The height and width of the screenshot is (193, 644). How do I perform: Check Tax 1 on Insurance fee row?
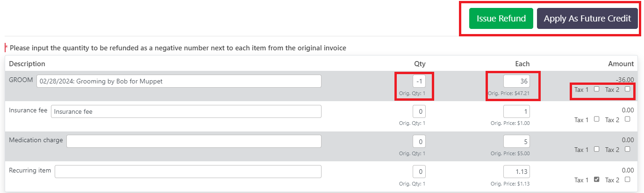[596, 119]
